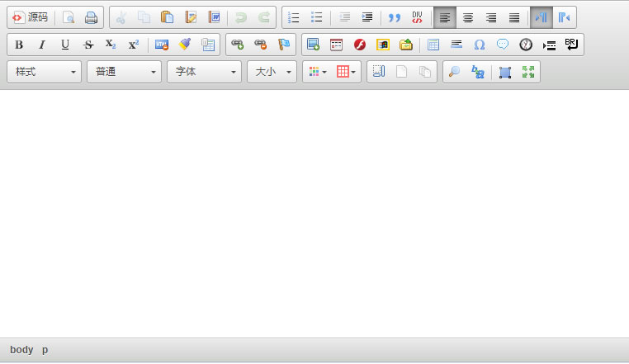
Task: Click the print icon
Action: 91,17
